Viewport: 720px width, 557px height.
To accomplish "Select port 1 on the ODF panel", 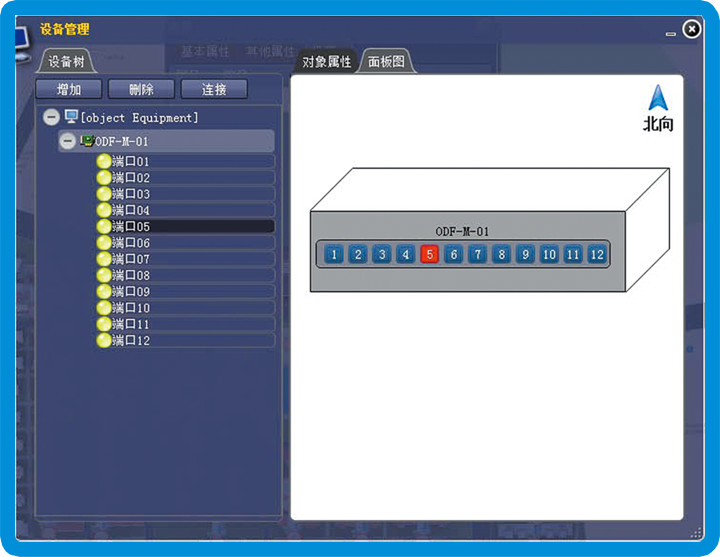I will point(334,254).
